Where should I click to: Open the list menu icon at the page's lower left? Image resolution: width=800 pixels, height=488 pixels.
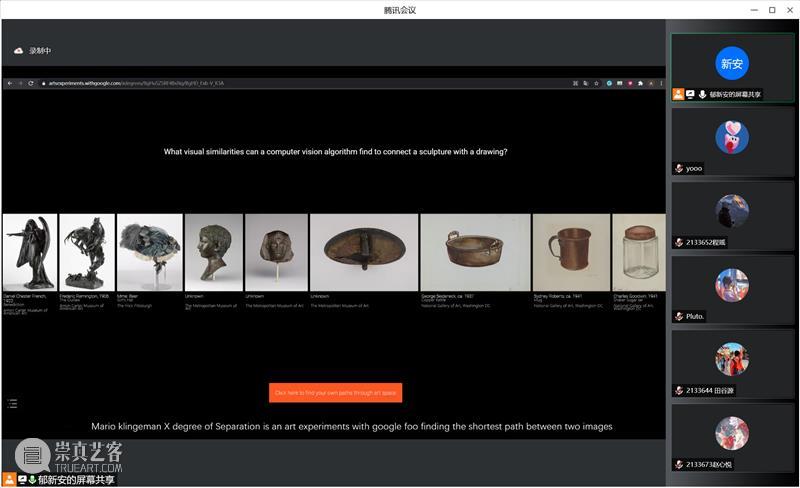[13, 404]
